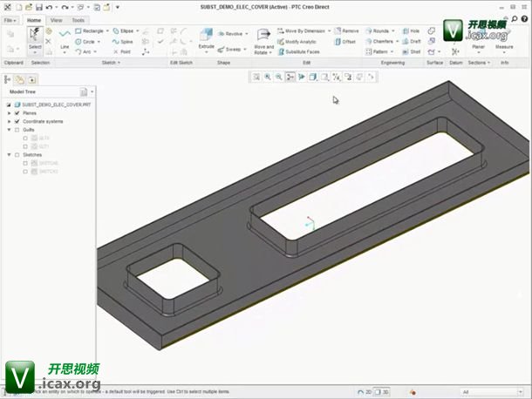Zoom in using graphics toolbar
Viewport: 532px width, 399px height.
268,77
